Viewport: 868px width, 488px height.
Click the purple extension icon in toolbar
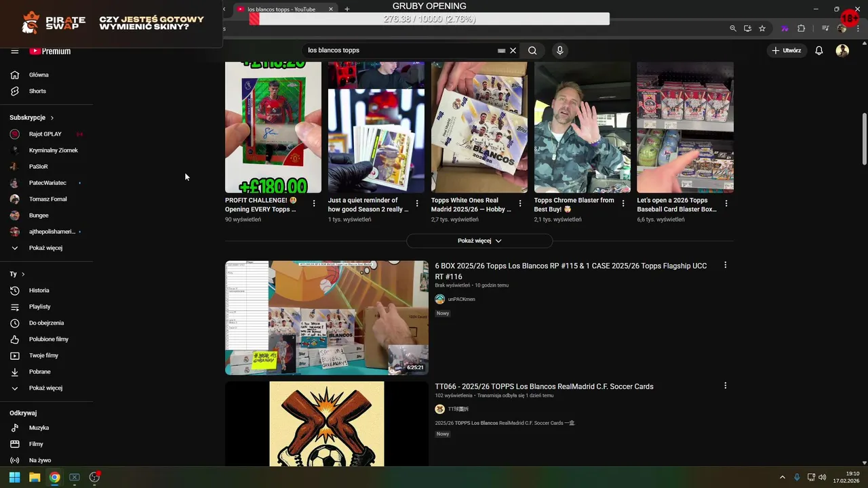(x=785, y=28)
